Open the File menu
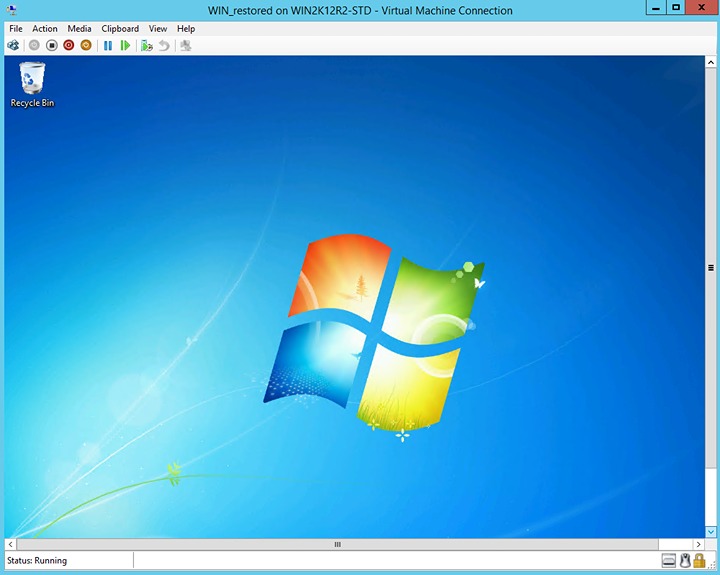The height and width of the screenshot is (575, 720). coord(16,29)
